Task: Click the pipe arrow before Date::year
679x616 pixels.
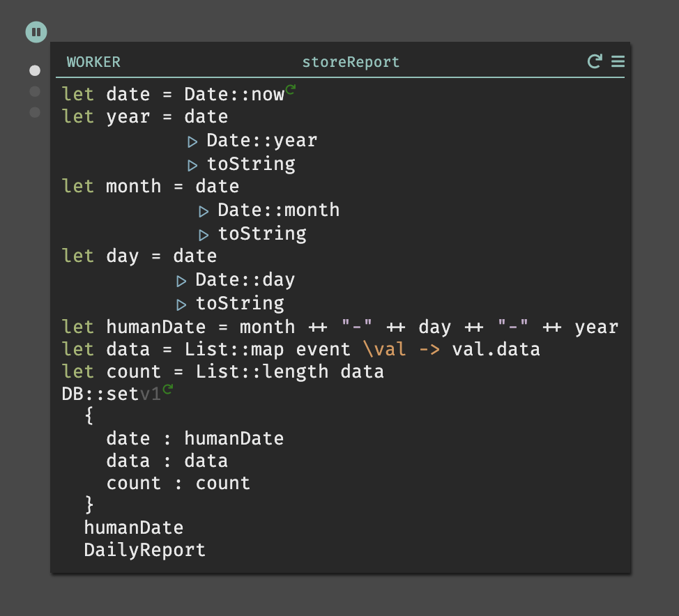Action: 192,141
